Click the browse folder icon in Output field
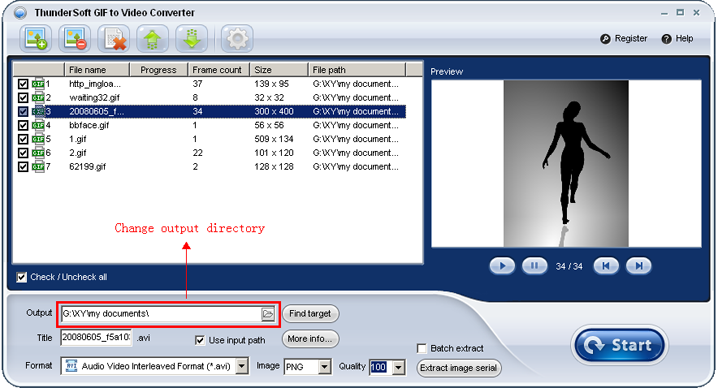 point(268,314)
